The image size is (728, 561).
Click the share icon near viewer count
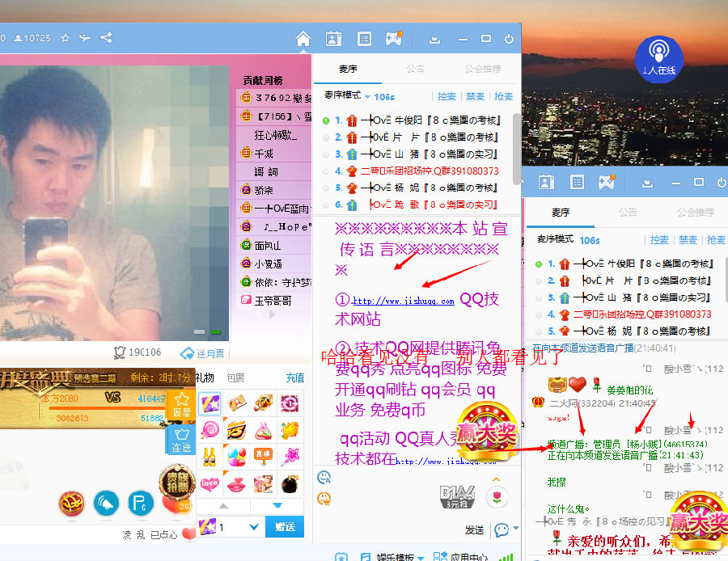coord(106,38)
